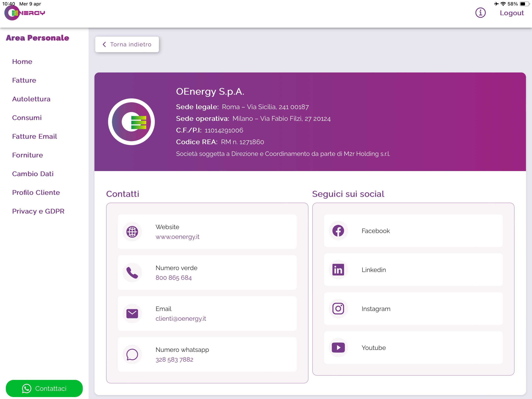Click the Numero verde label
The height and width of the screenshot is (399, 532).
[176, 268]
